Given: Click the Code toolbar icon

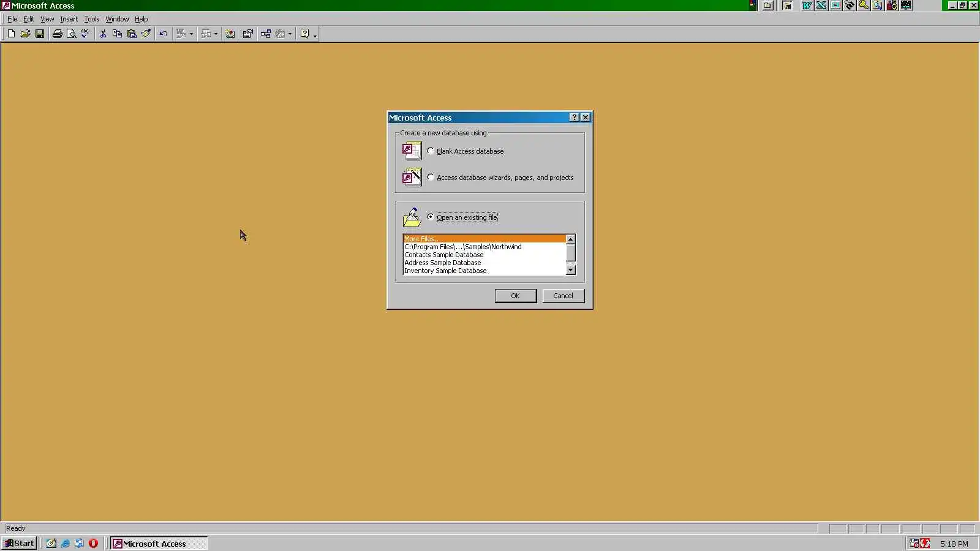Looking at the screenshot, I should [230, 34].
